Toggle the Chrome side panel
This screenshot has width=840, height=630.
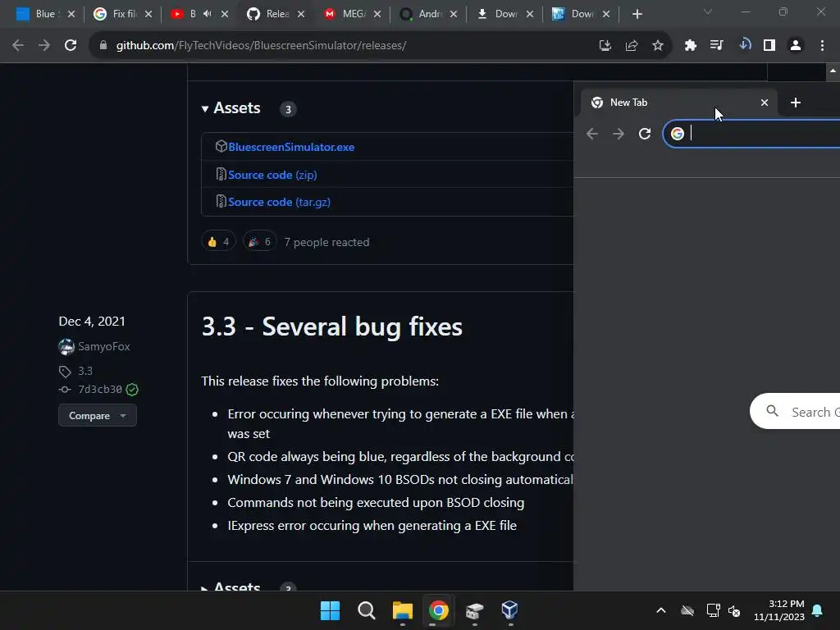click(769, 46)
